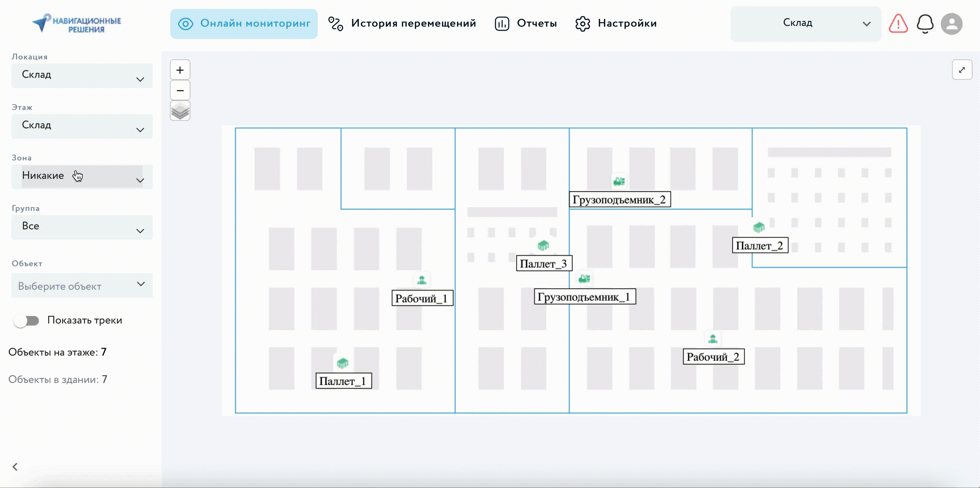This screenshot has width=980, height=488.
Task: Click the gear icon beside Настройки
Action: (x=582, y=24)
